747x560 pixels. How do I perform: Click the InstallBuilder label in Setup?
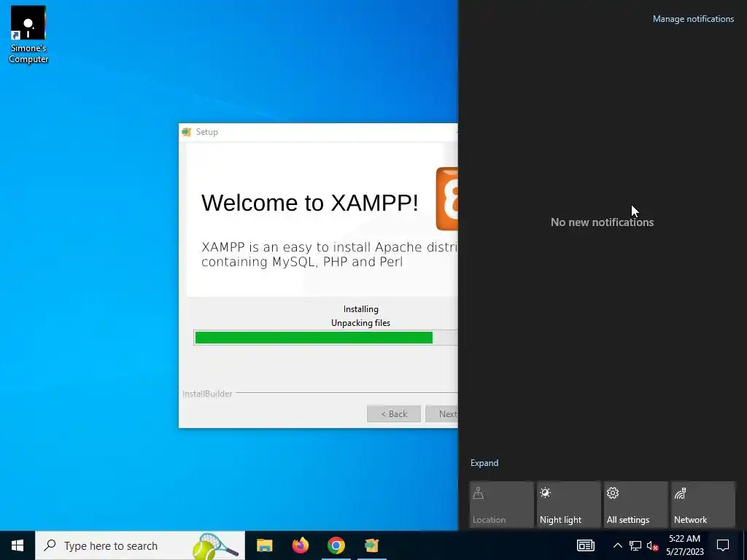(x=207, y=394)
